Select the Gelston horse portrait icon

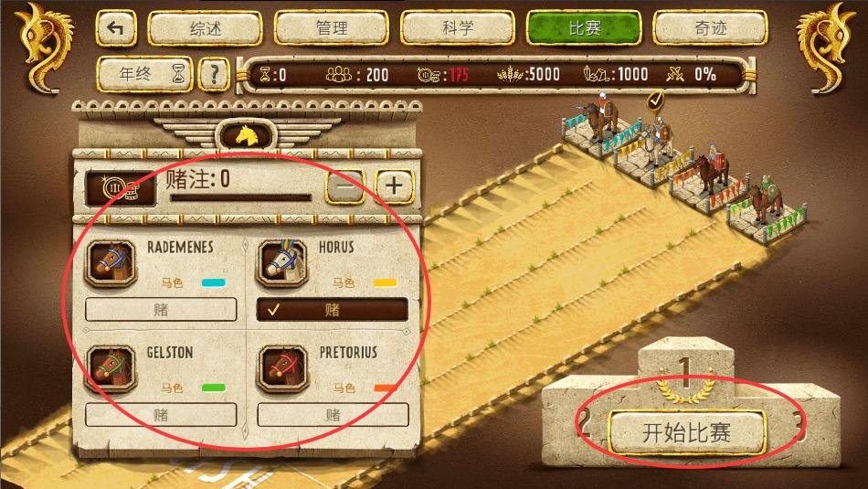pyautogui.click(x=111, y=368)
